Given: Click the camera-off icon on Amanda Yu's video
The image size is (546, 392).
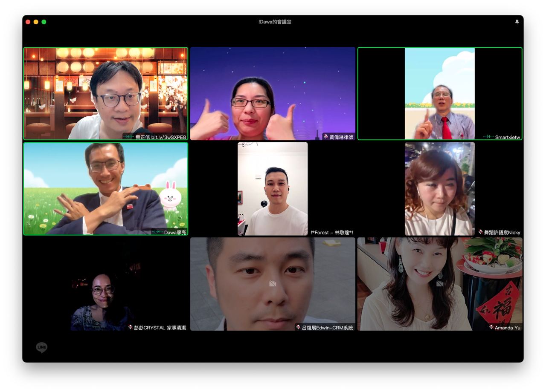Looking at the screenshot, I should pyautogui.click(x=440, y=283).
